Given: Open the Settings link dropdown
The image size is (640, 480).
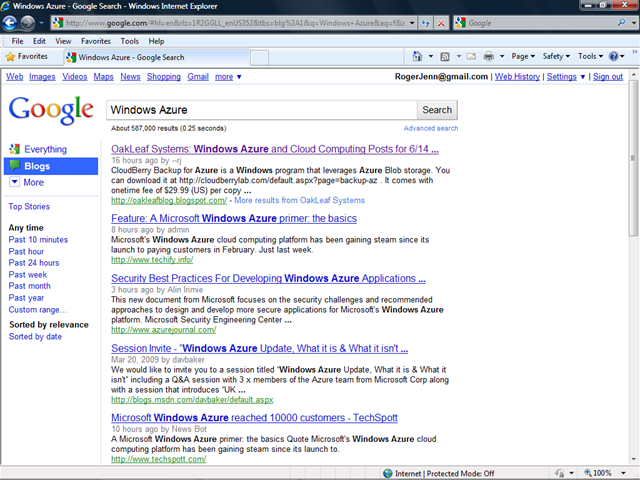Looking at the screenshot, I should 566,77.
